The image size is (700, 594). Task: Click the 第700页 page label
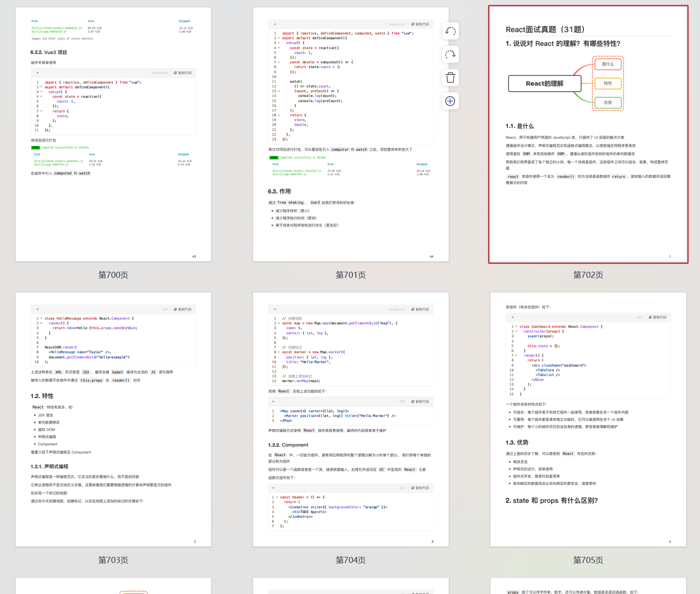113,275
